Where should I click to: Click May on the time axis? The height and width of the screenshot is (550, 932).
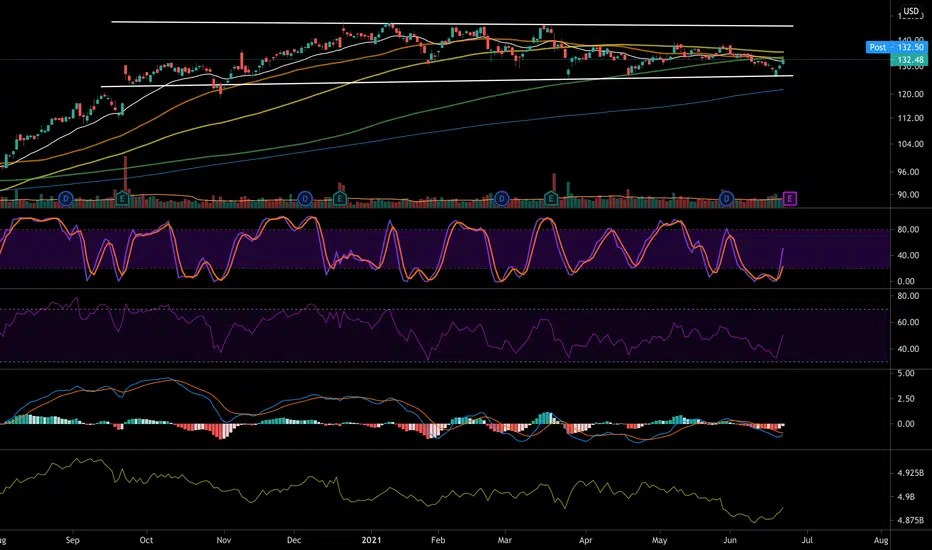coord(659,540)
